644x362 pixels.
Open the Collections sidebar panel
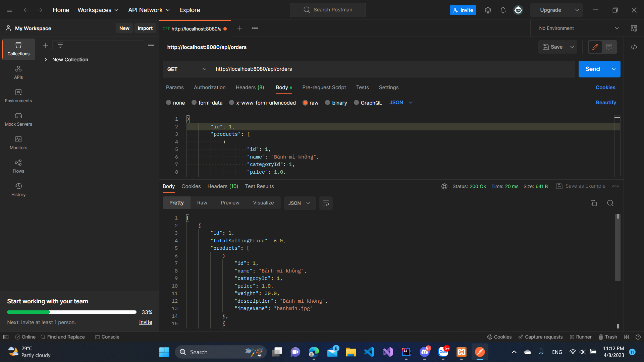[x=18, y=49]
